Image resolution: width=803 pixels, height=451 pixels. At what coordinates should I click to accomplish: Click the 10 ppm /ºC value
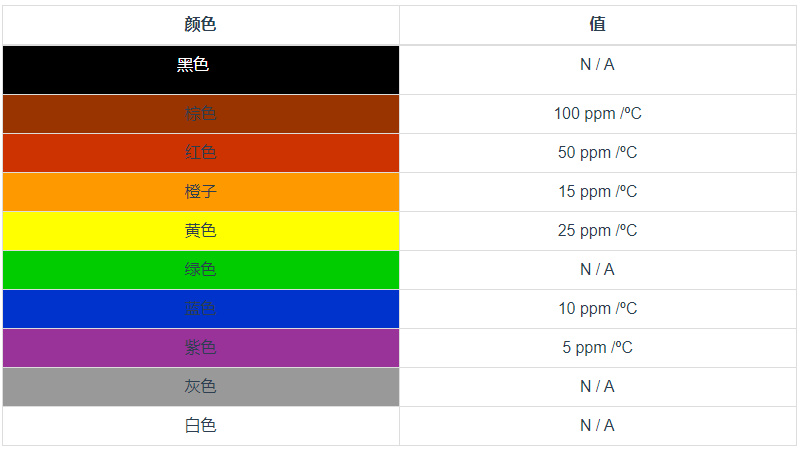click(x=597, y=309)
